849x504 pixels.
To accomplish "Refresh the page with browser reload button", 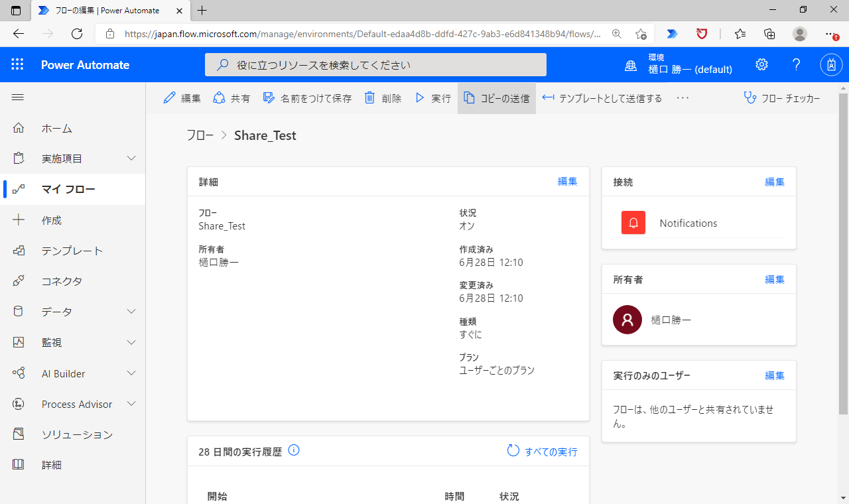I will pyautogui.click(x=77, y=34).
